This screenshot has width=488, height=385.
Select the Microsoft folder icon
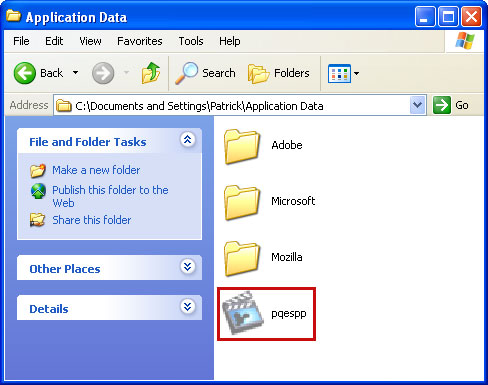[x=242, y=202]
